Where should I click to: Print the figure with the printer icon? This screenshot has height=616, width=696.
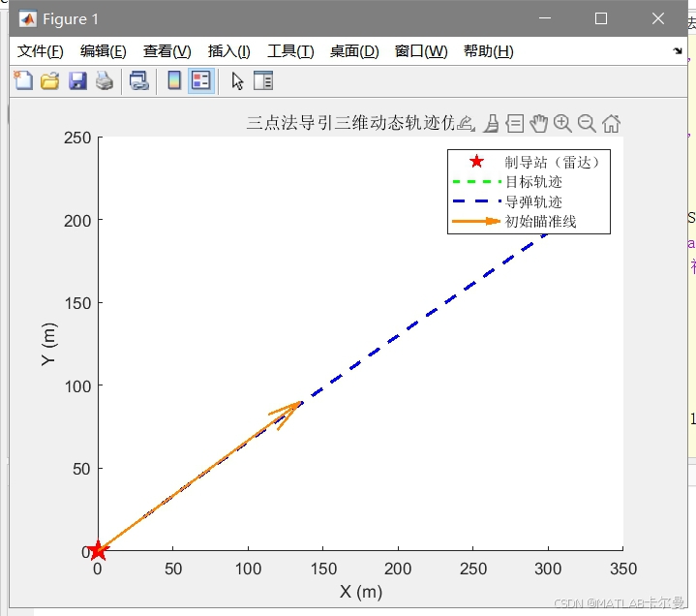click(x=105, y=80)
